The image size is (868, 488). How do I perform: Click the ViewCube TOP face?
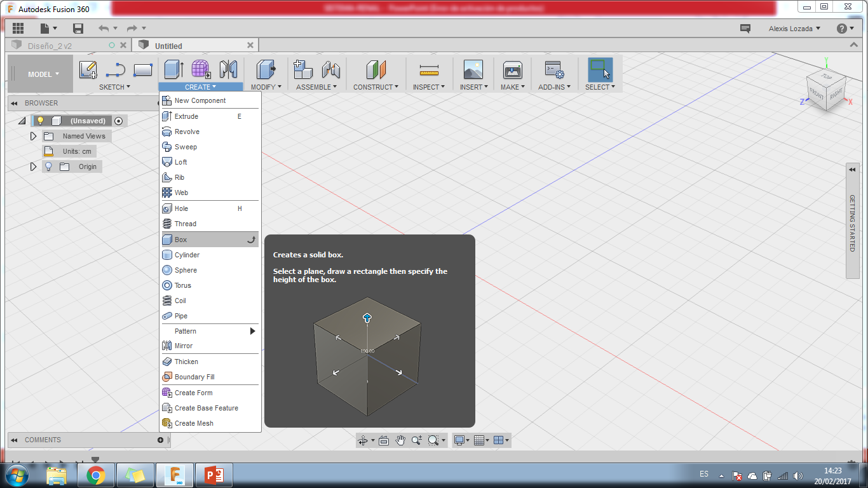click(x=827, y=76)
